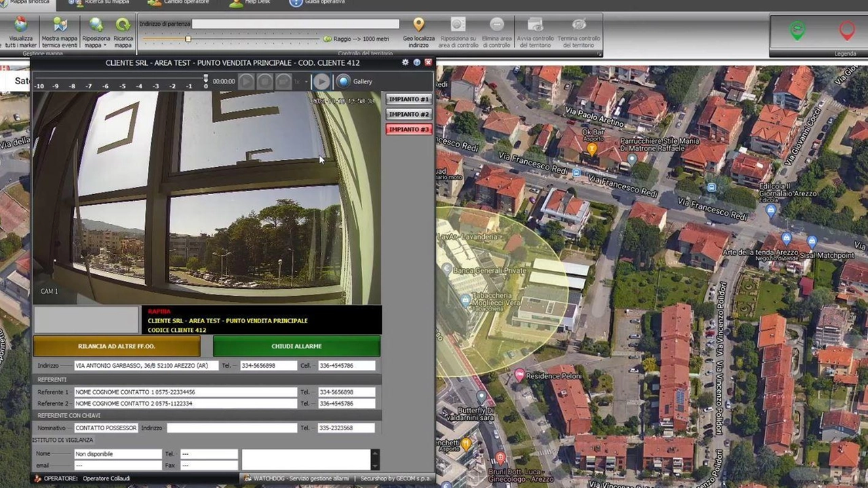Image resolution: width=868 pixels, height=488 pixels.
Task: Click help icon in alarm window title bar
Action: coord(417,62)
